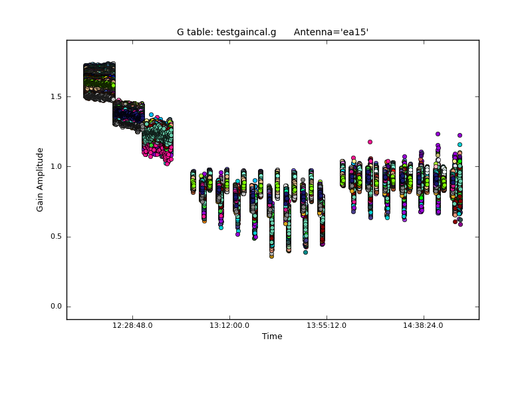Click the teal point near 0.39 amplitude
The height and width of the screenshot is (399, 532).
pyautogui.click(x=305, y=252)
